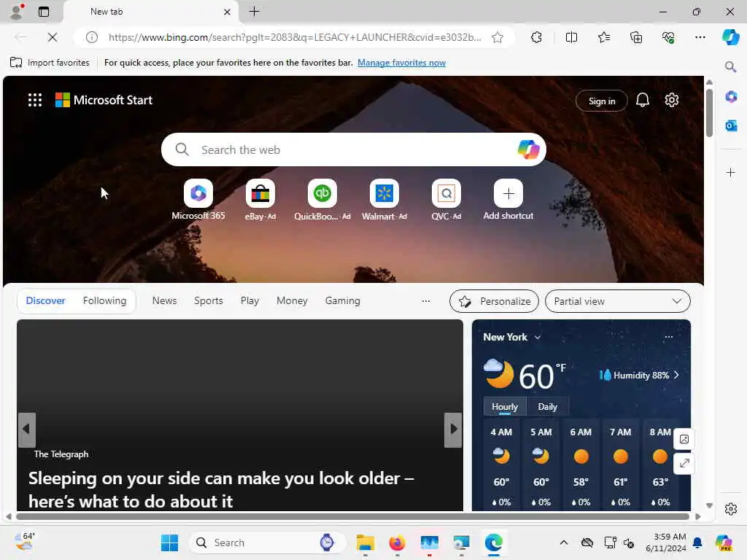
Task: Open the Microsoft Start app launcher grid
Action: click(x=35, y=100)
